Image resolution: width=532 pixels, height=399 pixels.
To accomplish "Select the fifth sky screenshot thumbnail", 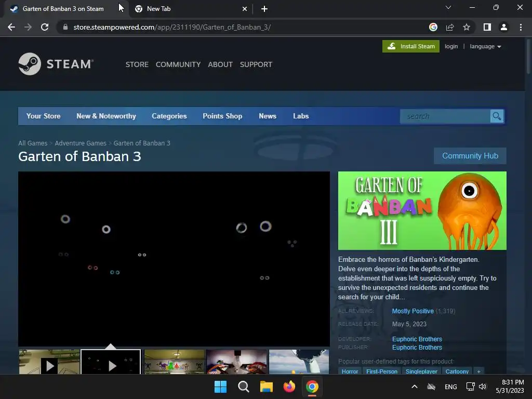I will pyautogui.click(x=299, y=362).
